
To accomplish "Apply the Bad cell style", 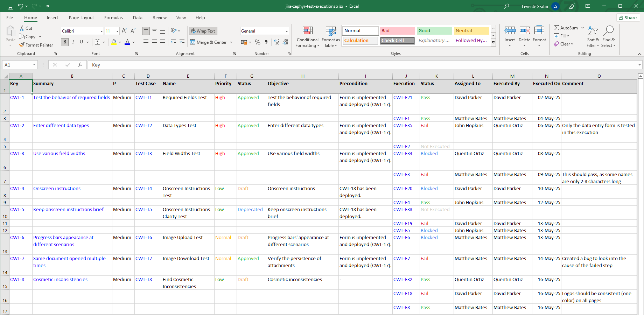I will click(x=398, y=31).
